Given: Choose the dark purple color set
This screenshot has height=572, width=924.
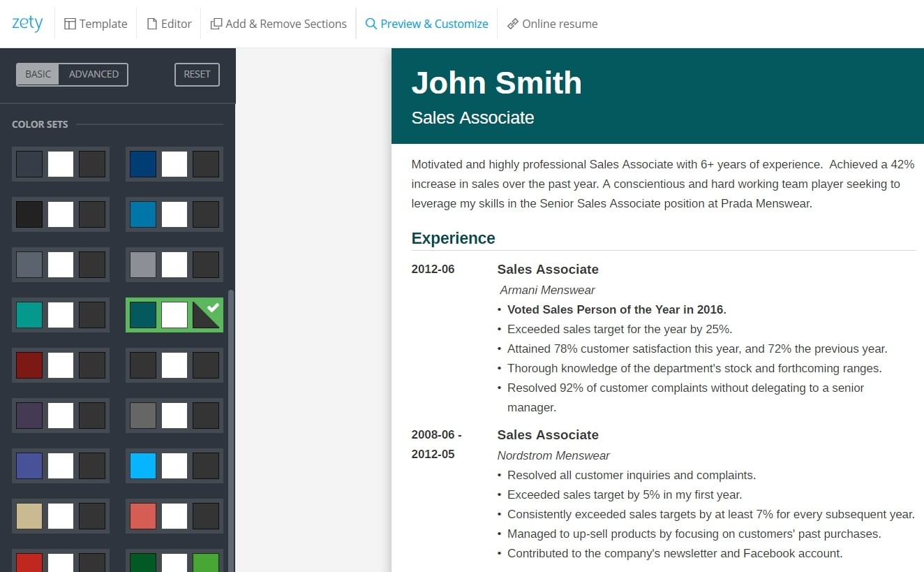Looking at the screenshot, I should pos(61,416).
